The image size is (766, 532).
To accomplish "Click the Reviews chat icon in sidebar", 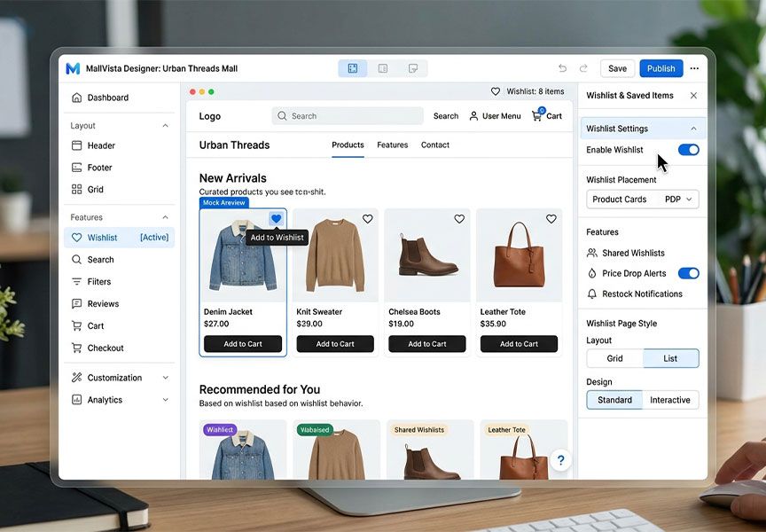I will pyautogui.click(x=77, y=304).
